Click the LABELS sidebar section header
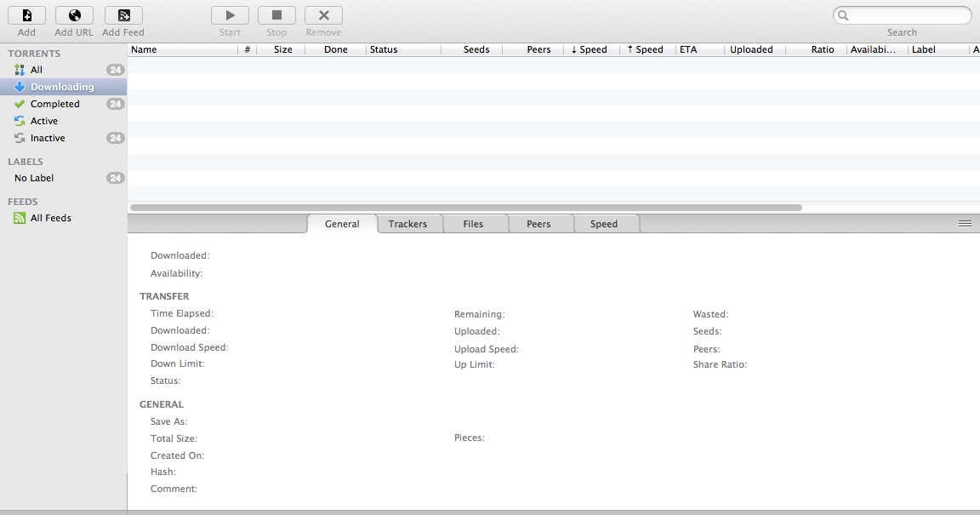Screen dimensions: 980x515 [26, 162]
